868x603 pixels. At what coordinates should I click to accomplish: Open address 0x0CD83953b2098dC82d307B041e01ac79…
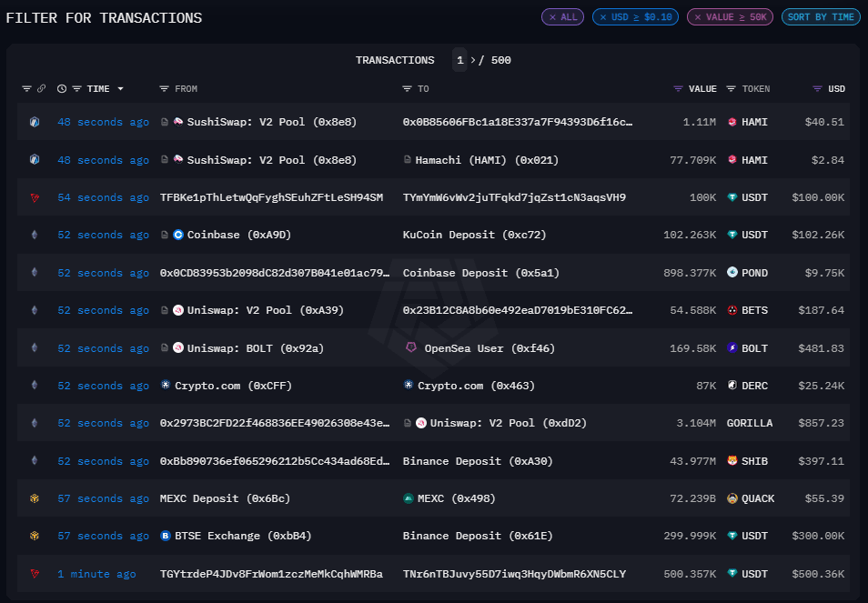pos(275,273)
